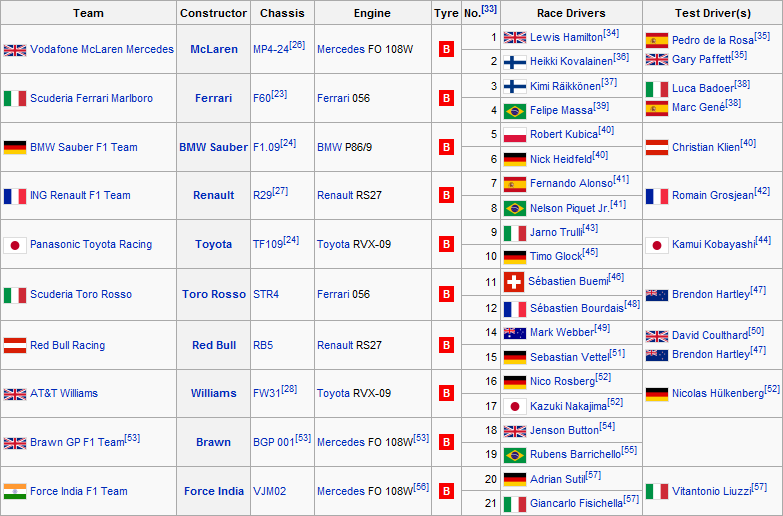Screen dimensions: 783x516
Task: Click the Austrian flag beside Red Bull Racing
Action: [15, 345]
